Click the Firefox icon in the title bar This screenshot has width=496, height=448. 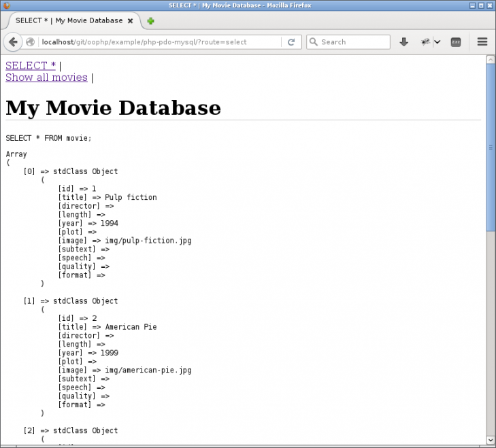coord(6,5)
